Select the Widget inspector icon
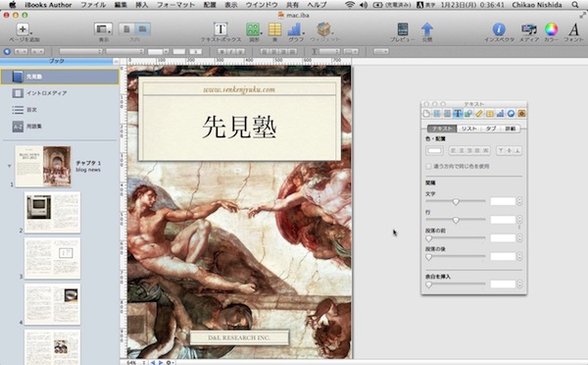The height and width of the screenshot is (365, 588). point(521,114)
